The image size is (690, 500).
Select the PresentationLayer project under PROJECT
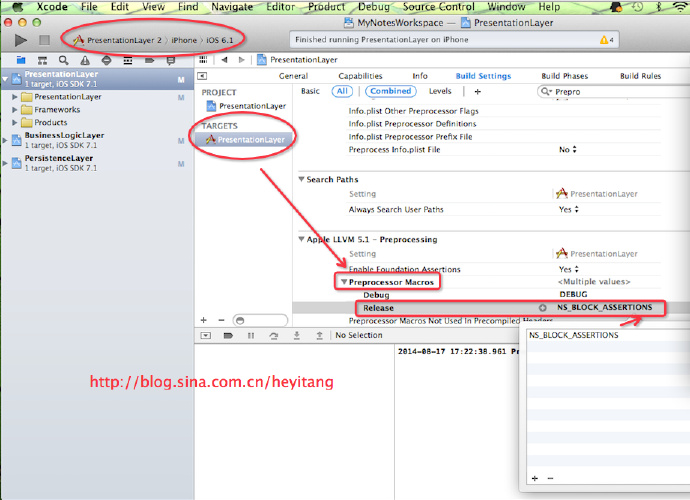click(x=246, y=106)
